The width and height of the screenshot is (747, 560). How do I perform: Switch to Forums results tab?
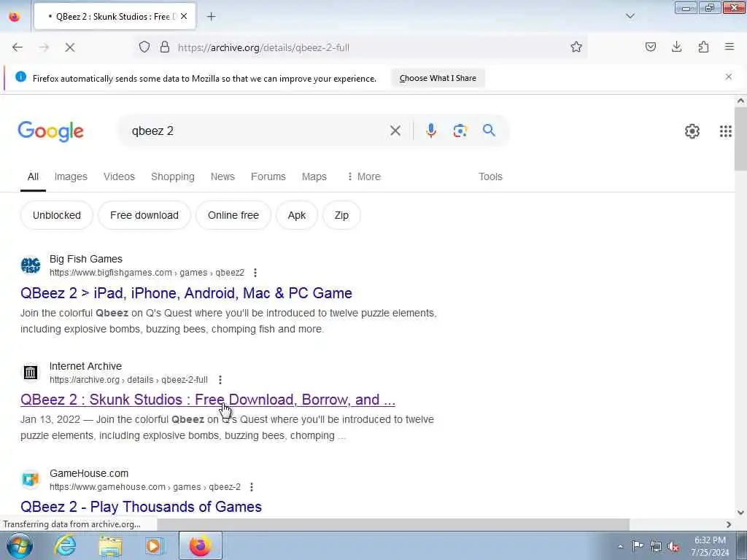[268, 176]
